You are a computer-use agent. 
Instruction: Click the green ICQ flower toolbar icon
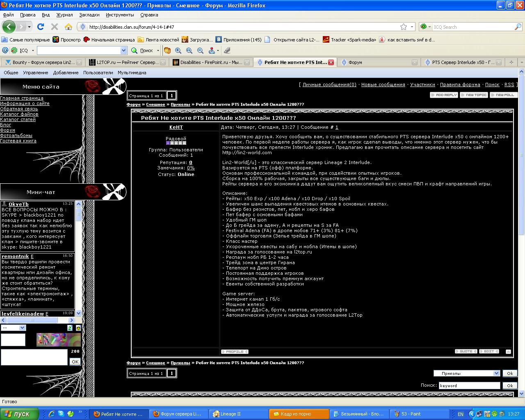click(x=14, y=50)
